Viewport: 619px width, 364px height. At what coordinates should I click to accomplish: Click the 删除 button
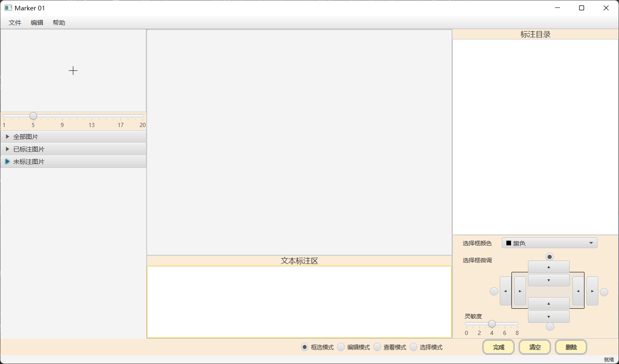[x=571, y=347]
